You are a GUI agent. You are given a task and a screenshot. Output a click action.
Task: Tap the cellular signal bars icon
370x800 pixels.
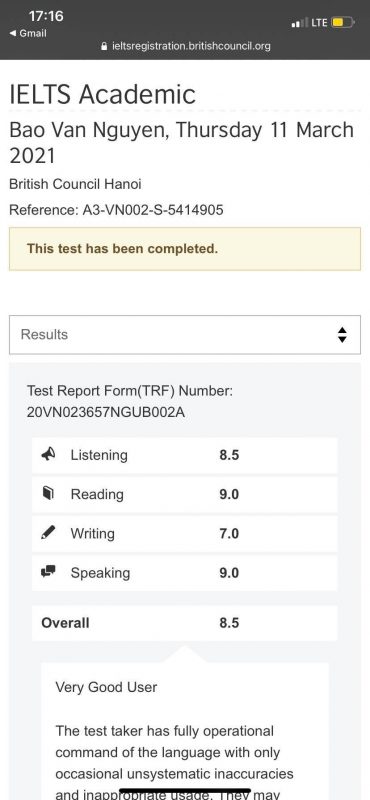click(x=300, y=23)
